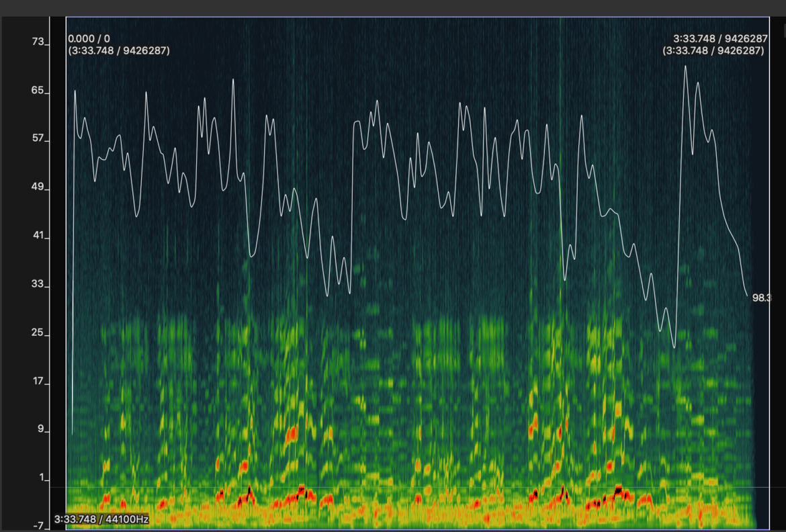Click the tallest peak of the white curve
Viewport: 786px width, 532px height.
click(685, 66)
